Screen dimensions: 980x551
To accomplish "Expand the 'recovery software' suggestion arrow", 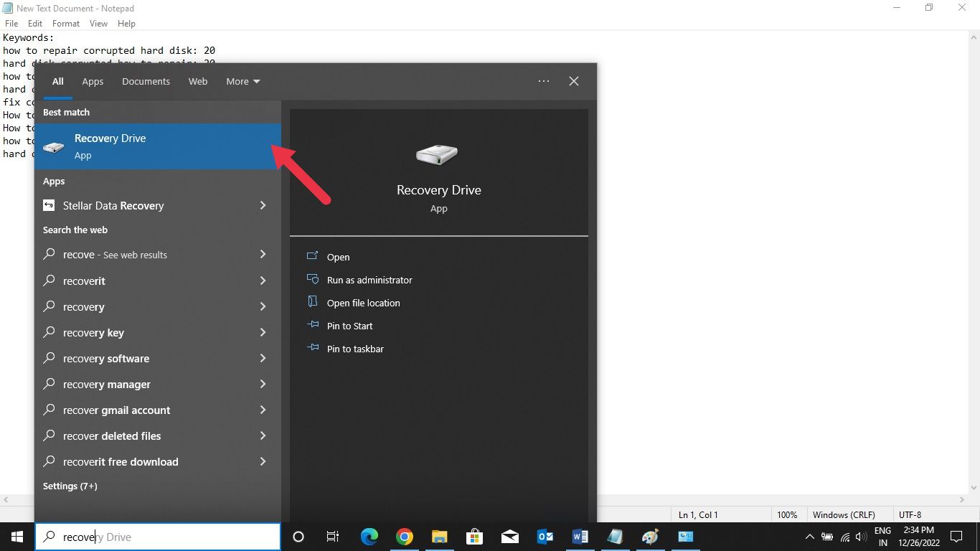I will pos(263,358).
